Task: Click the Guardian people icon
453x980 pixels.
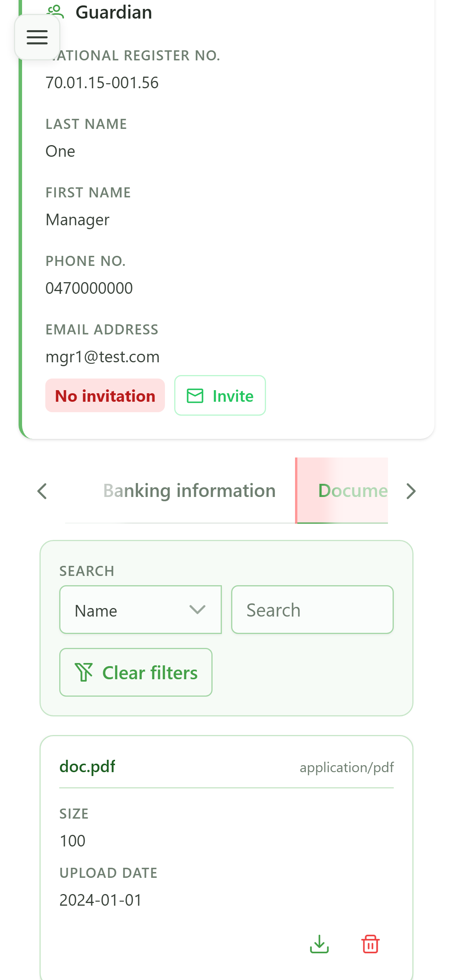Action: pos(55,12)
